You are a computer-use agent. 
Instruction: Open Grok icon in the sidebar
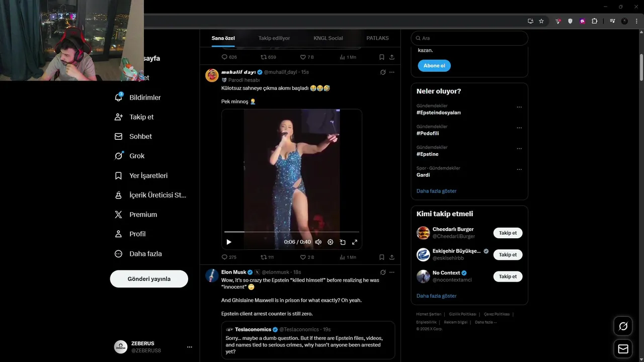pos(119,156)
